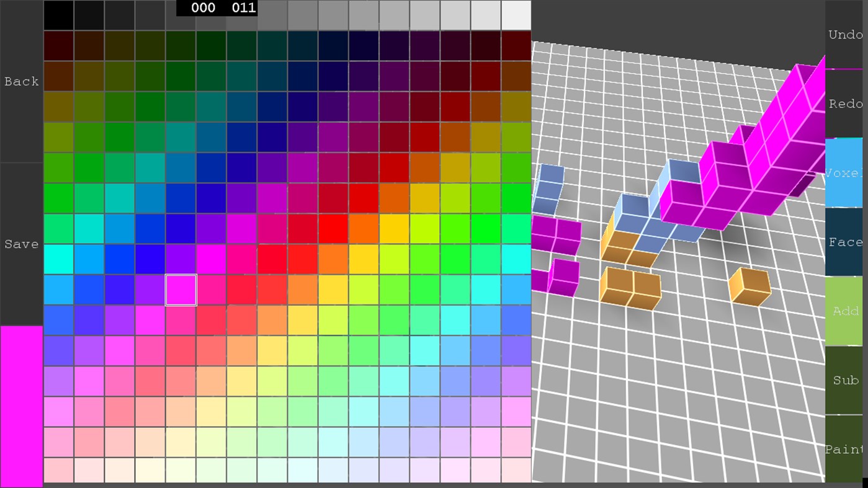This screenshot has height=488, width=868.
Task: Save the voxel model
Action: coord(21,244)
